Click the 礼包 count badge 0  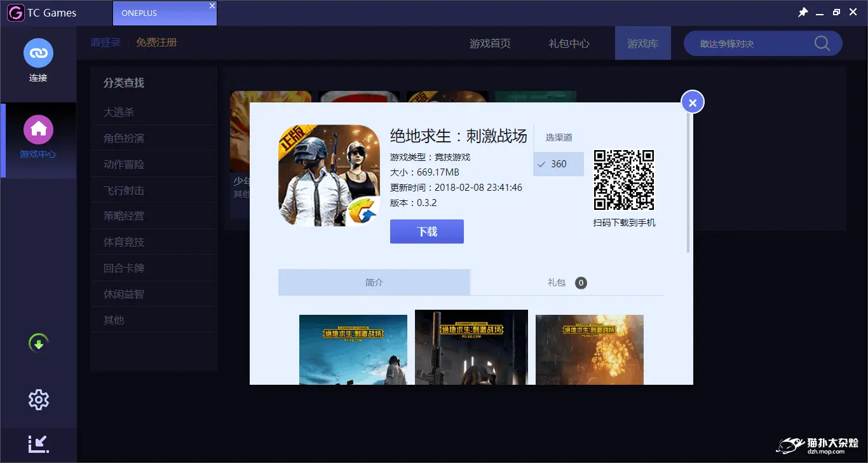point(581,283)
